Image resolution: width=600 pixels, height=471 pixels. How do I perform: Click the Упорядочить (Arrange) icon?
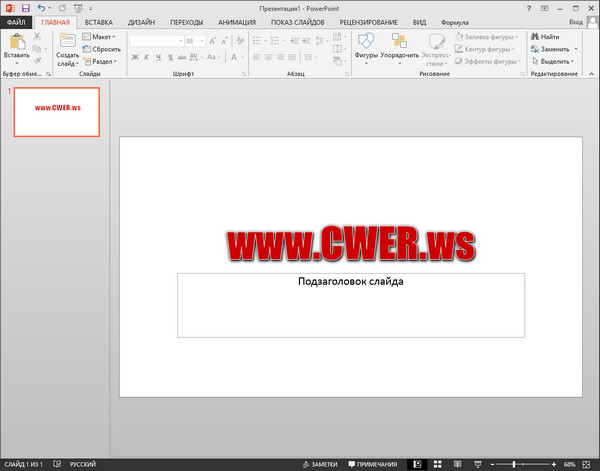pos(399,41)
